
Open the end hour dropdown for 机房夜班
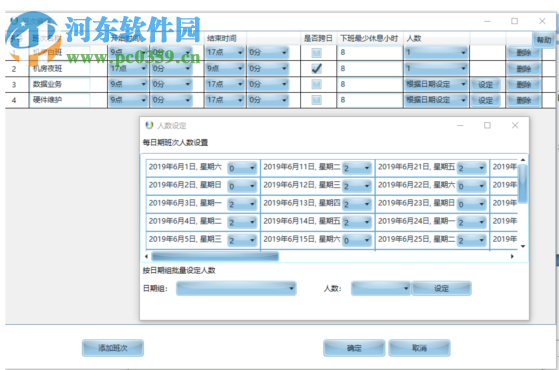click(225, 68)
